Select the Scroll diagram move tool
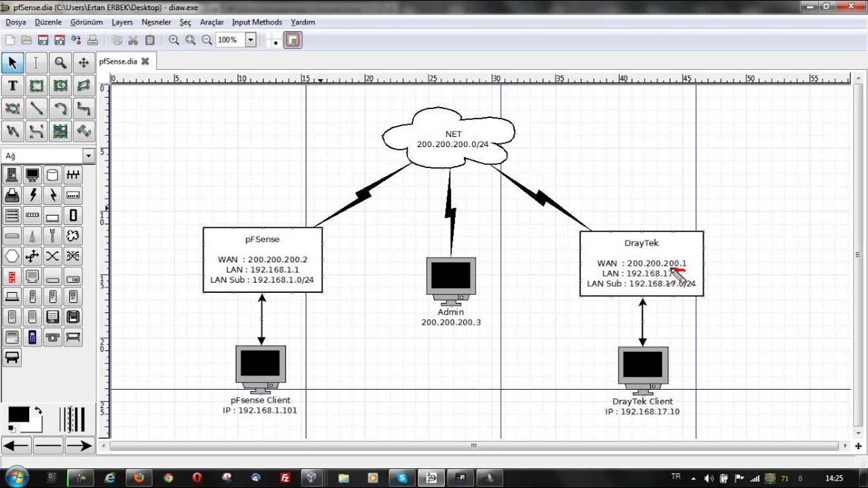This screenshot has height=488, width=868. tap(84, 63)
